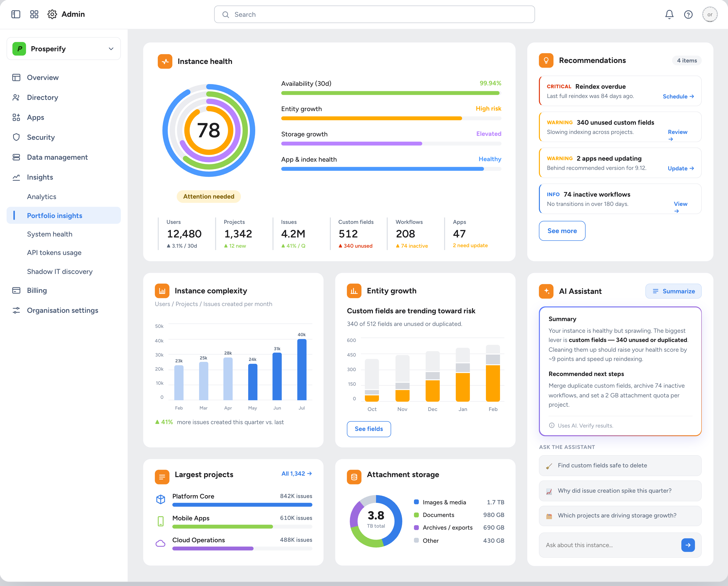Click the Archives / exports purple swatch
728x586 pixels.
(416, 527)
